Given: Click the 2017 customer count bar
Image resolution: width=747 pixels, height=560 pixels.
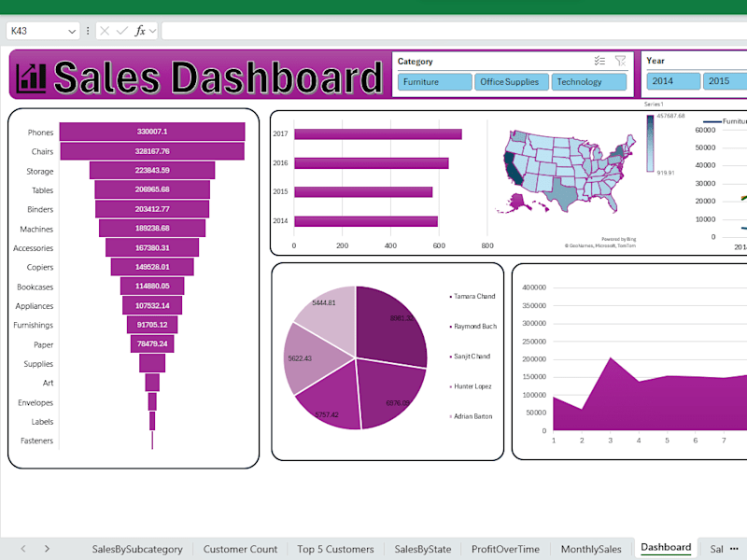Looking at the screenshot, I should tap(378, 133).
